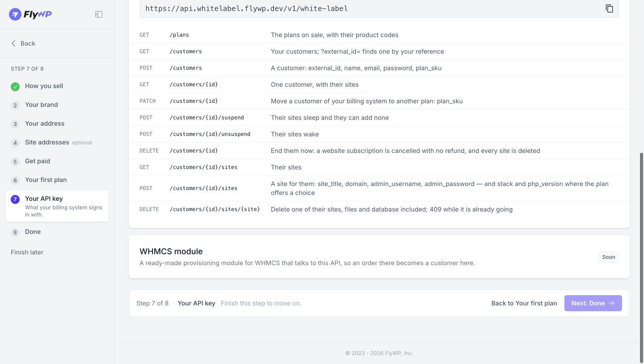644x364 pixels.
Task: Click the 'STEP 7 OF 8' sidebar label
Action: [x=27, y=69]
